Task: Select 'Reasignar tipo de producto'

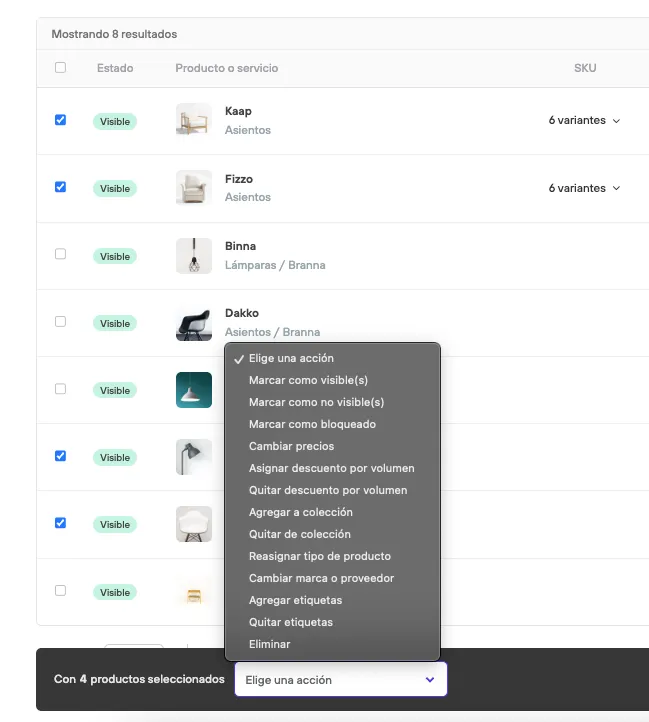Action: (332, 556)
